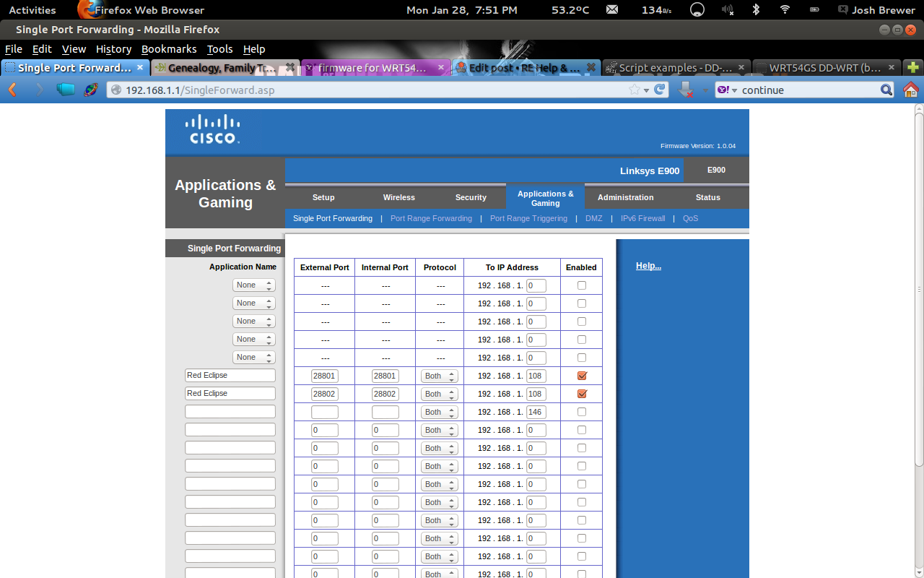Click the browser back arrow button
This screenshot has height=578, width=924.
[x=12, y=90]
